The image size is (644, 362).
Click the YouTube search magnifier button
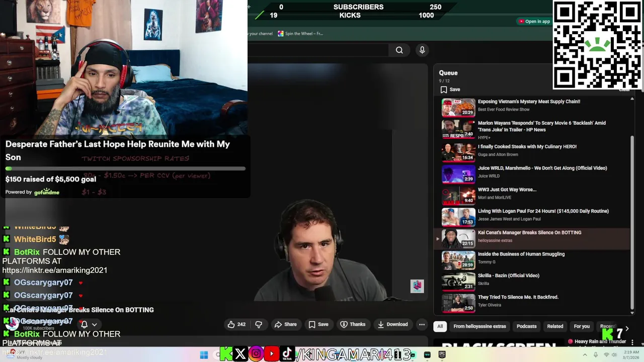(399, 50)
